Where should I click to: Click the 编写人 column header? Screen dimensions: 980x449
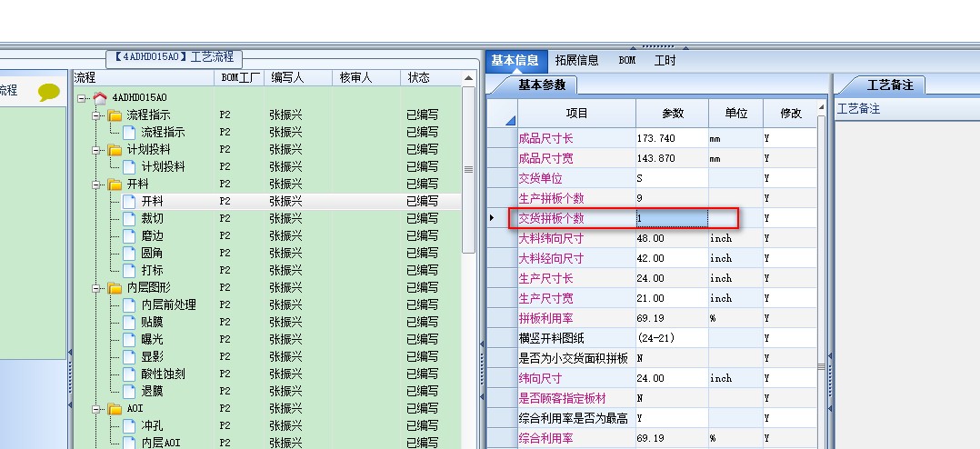298,78
